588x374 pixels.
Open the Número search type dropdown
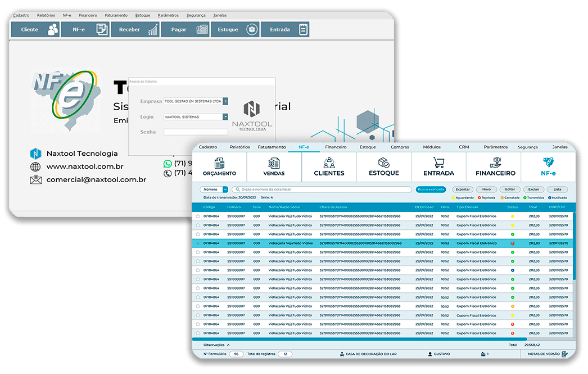click(225, 190)
